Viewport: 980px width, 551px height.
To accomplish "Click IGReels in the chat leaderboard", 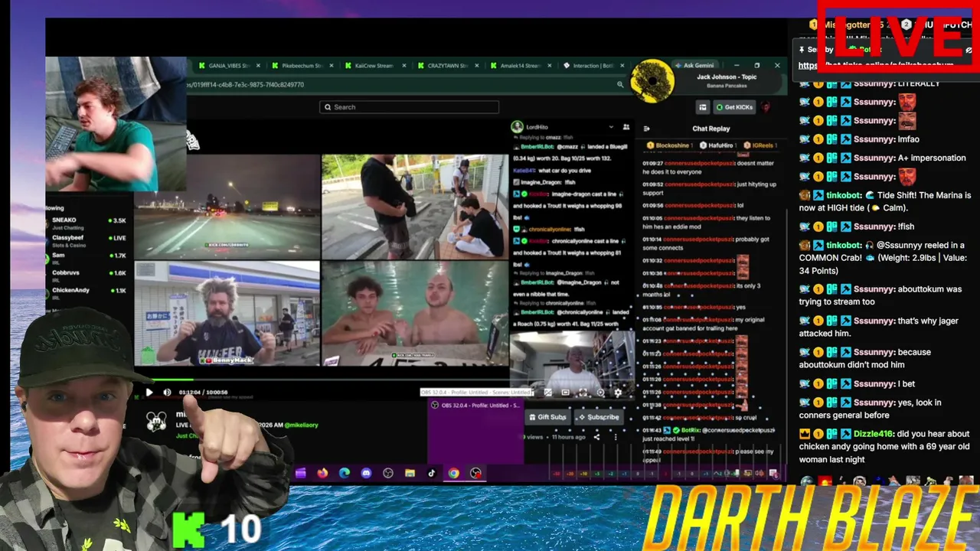I will [760, 145].
